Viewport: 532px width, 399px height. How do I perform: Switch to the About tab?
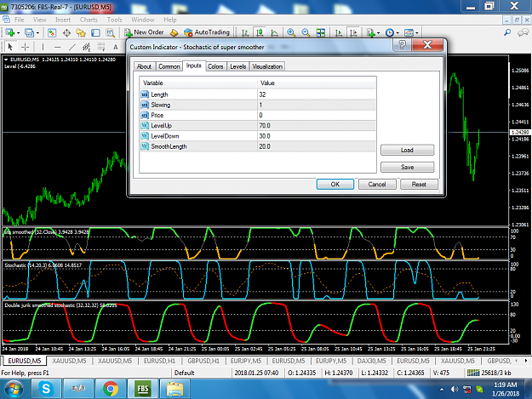pyautogui.click(x=144, y=66)
